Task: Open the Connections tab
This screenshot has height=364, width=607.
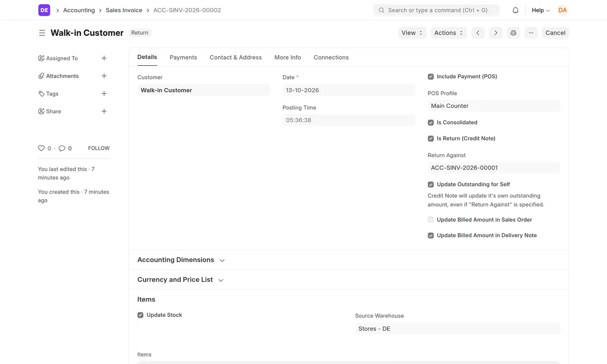Action: point(331,58)
